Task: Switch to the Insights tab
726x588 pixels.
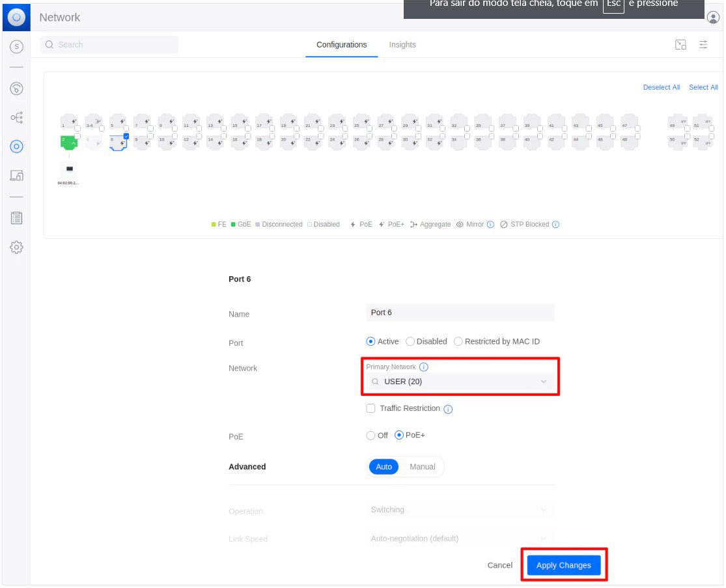Action: click(x=402, y=45)
